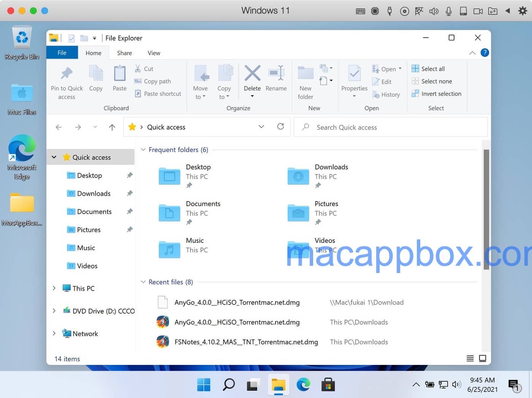Click the taskbar Search magnifier
532x398 pixels.
228,385
